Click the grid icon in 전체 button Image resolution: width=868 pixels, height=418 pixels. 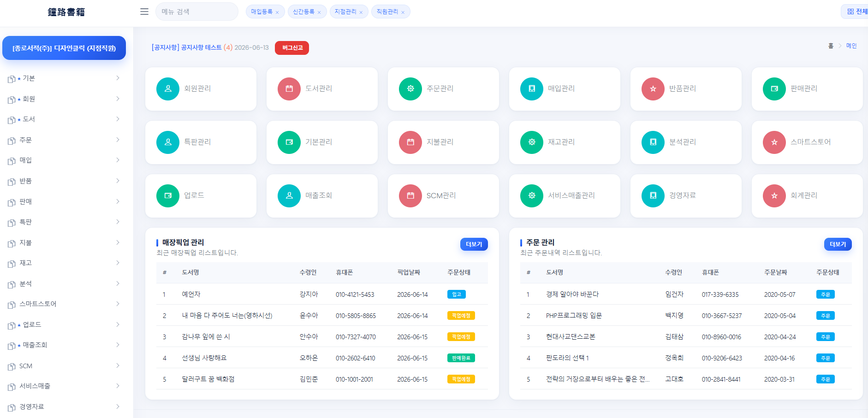[850, 12]
